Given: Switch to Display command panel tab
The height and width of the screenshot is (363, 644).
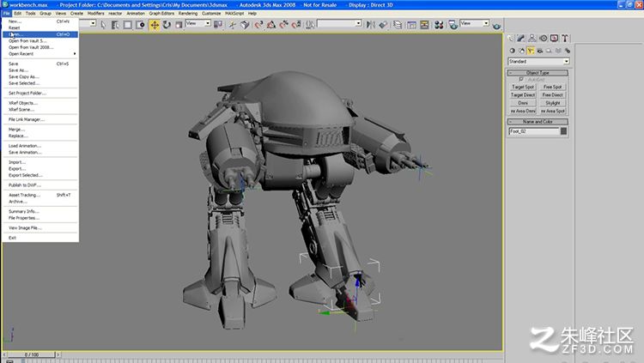Looking at the screenshot, I should tap(554, 39).
